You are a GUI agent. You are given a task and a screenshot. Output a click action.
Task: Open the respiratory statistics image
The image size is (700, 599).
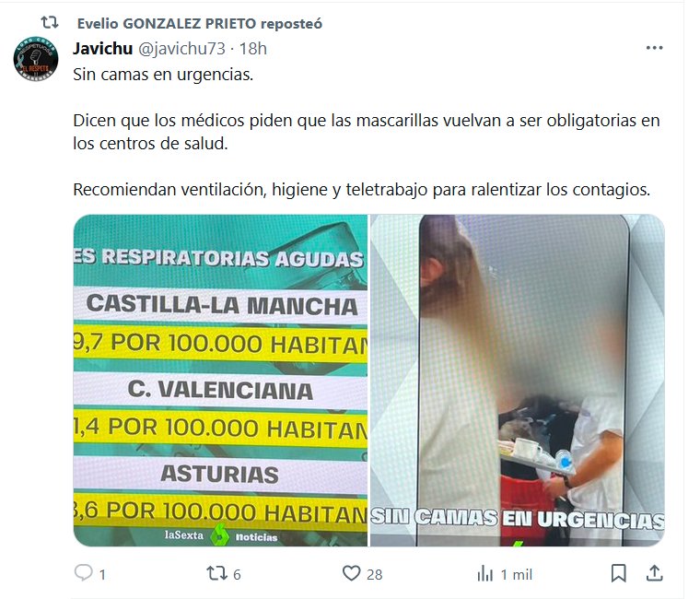coord(220,380)
